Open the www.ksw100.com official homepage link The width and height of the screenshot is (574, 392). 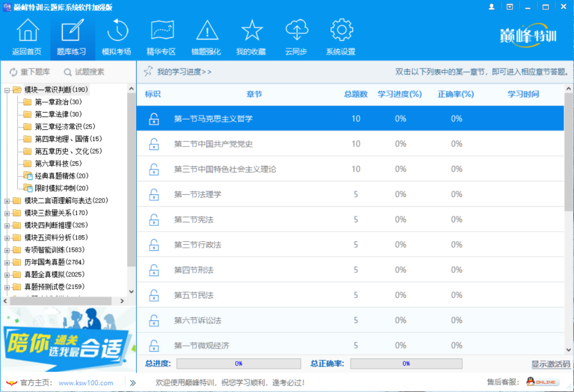tap(86, 383)
